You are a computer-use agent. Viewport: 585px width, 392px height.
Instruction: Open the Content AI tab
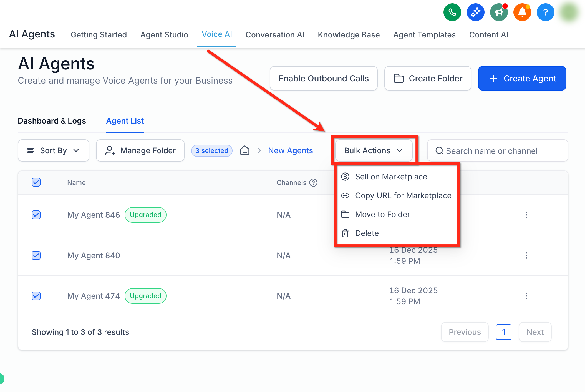click(488, 35)
